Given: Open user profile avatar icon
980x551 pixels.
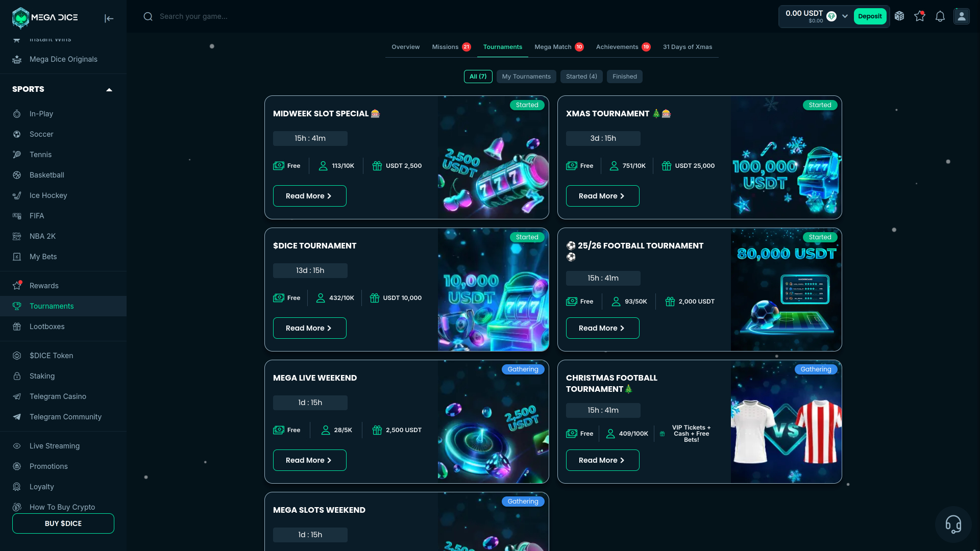Looking at the screenshot, I should point(961,16).
